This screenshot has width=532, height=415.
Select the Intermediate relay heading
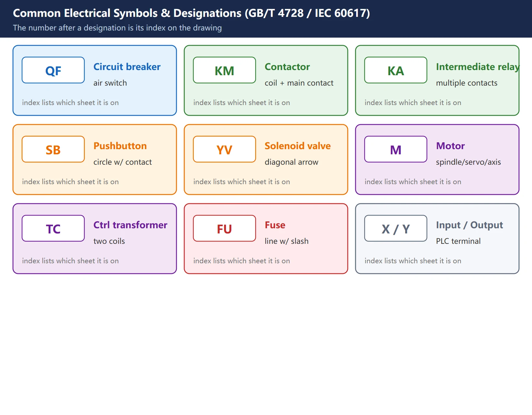[478, 67]
